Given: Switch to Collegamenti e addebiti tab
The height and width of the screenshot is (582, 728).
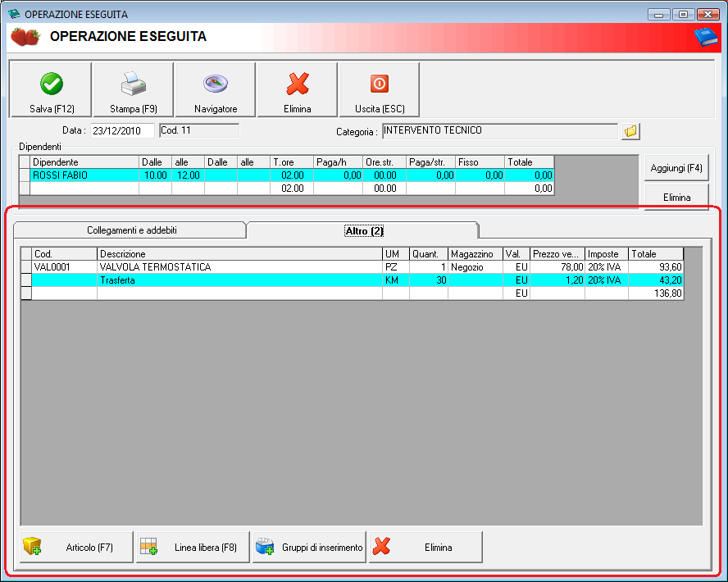Looking at the screenshot, I should [x=130, y=230].
